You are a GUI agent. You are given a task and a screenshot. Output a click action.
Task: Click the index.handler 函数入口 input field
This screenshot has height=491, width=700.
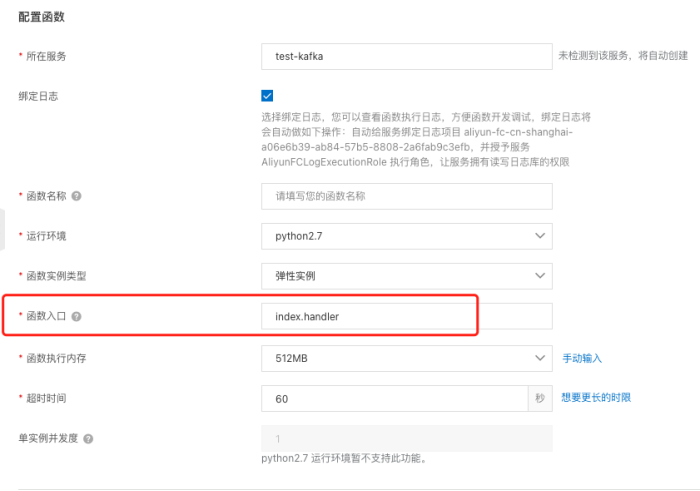pos(406,317)
